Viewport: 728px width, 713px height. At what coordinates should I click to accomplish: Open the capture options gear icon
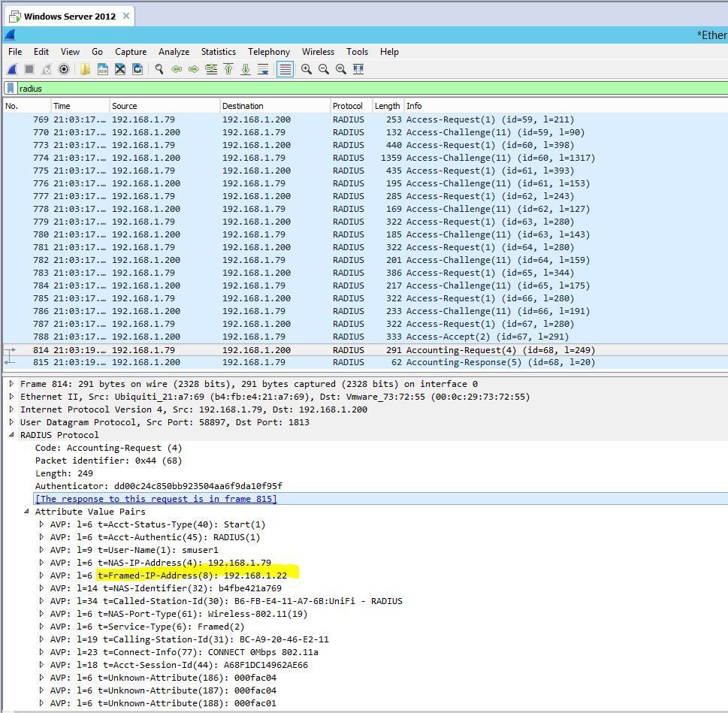point(64,69)
